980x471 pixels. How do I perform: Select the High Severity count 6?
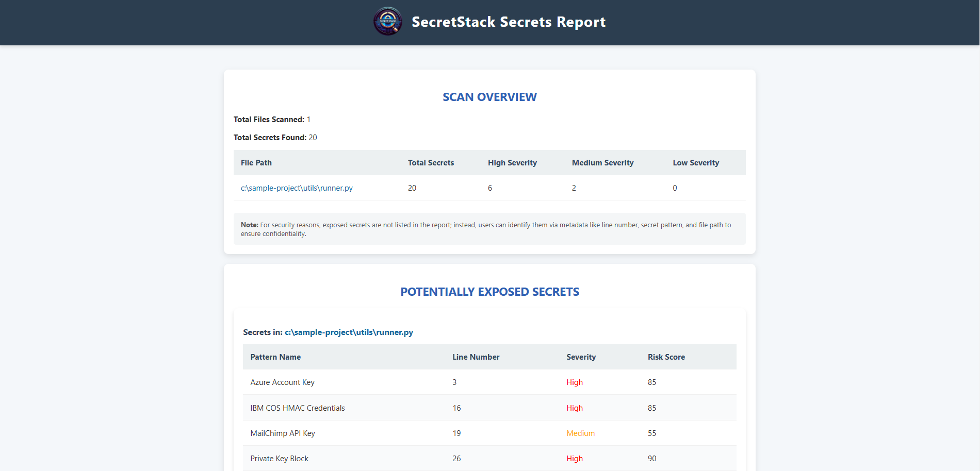(490, 188)
